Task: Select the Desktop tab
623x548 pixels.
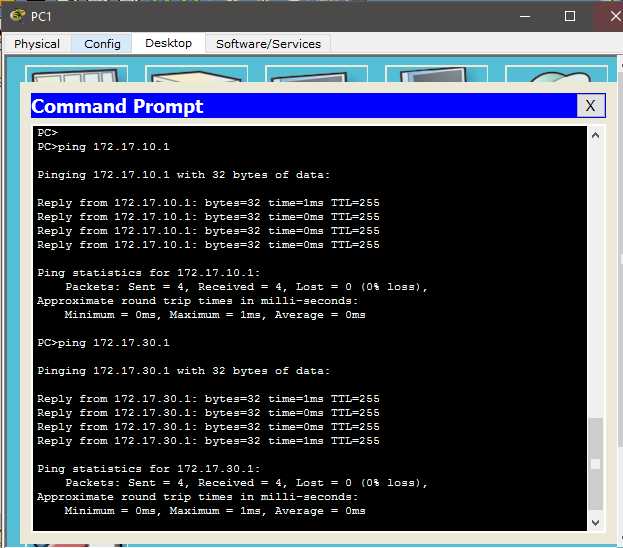Action: [168, 43]
